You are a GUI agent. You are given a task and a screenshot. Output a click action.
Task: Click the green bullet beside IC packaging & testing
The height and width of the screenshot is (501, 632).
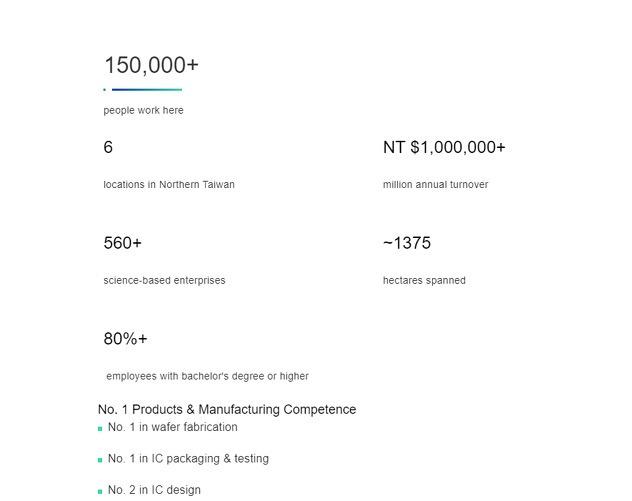(100, 460)
